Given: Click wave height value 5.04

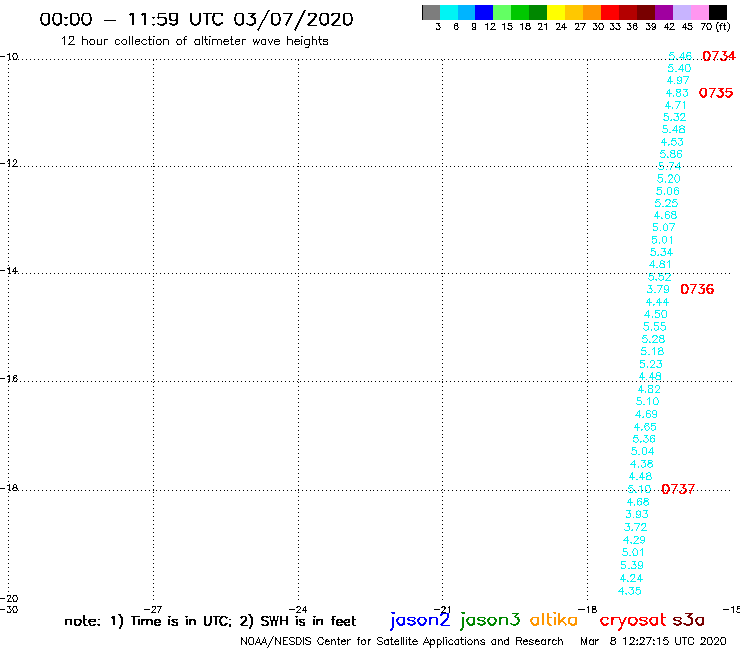Looking at the screenshot, I should click(x=642, y=451).
